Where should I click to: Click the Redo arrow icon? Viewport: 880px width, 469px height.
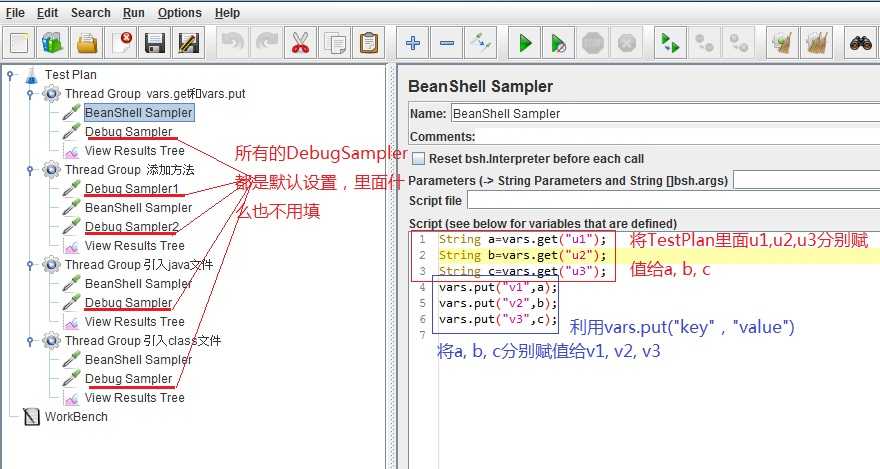(267, 43)
